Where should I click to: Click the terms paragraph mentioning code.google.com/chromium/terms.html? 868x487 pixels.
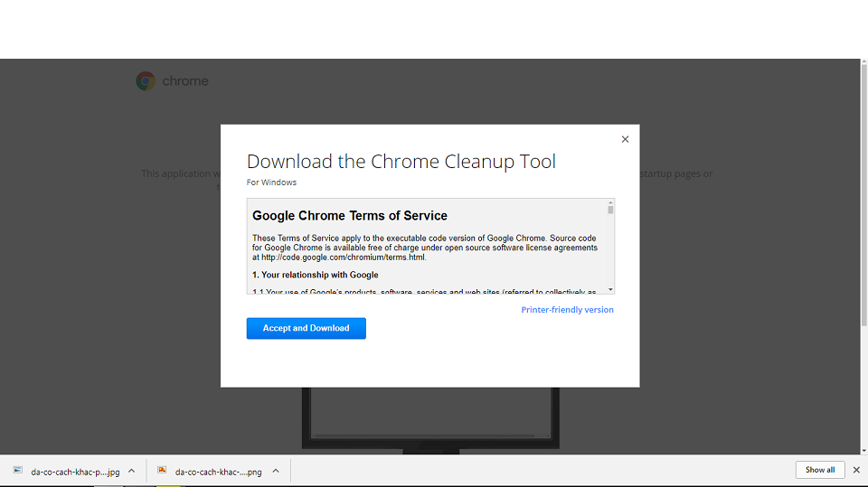425,248
